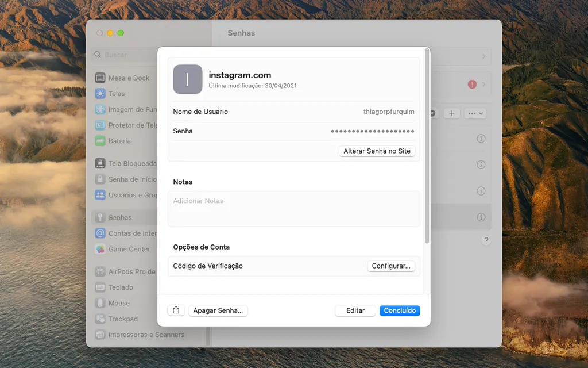Click the Adicionar Notas field
588x368 pixels.
(x=294, y=209)
